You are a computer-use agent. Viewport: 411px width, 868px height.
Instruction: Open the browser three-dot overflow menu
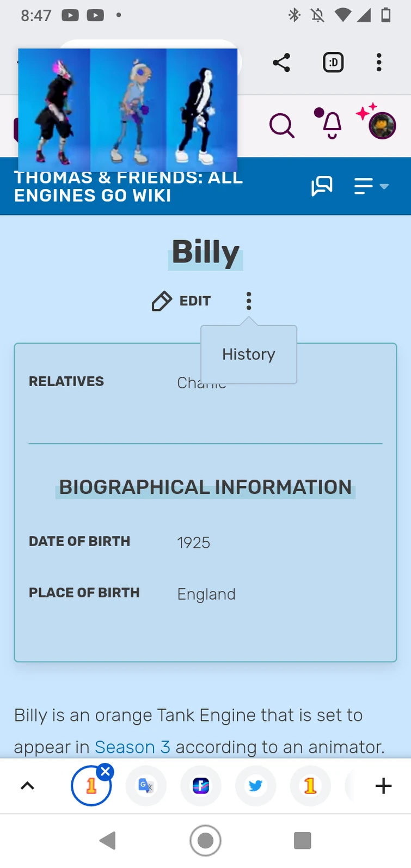click(x=378, y=62)
